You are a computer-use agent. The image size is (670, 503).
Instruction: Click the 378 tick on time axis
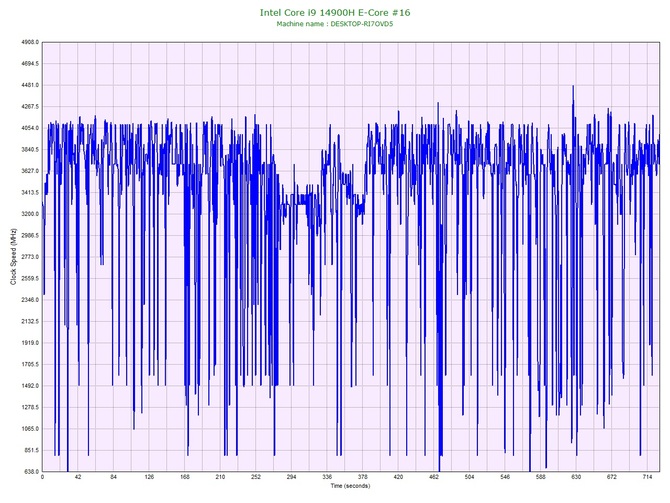pos(362,477)
